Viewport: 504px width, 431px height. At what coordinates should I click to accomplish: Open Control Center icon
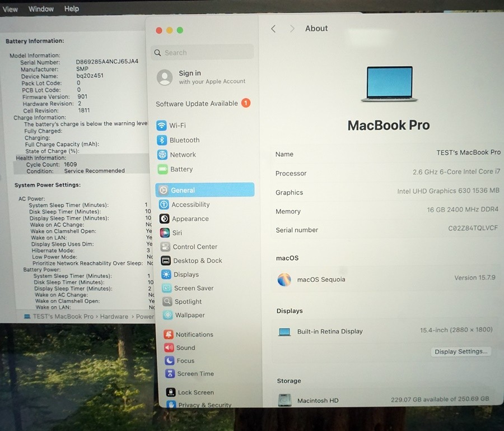click(x=165, y=247)
